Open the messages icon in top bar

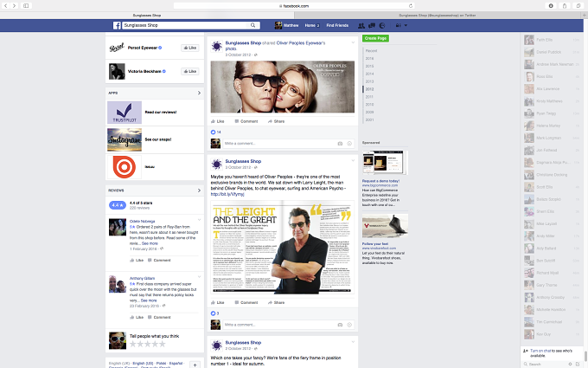pos(372,25)
